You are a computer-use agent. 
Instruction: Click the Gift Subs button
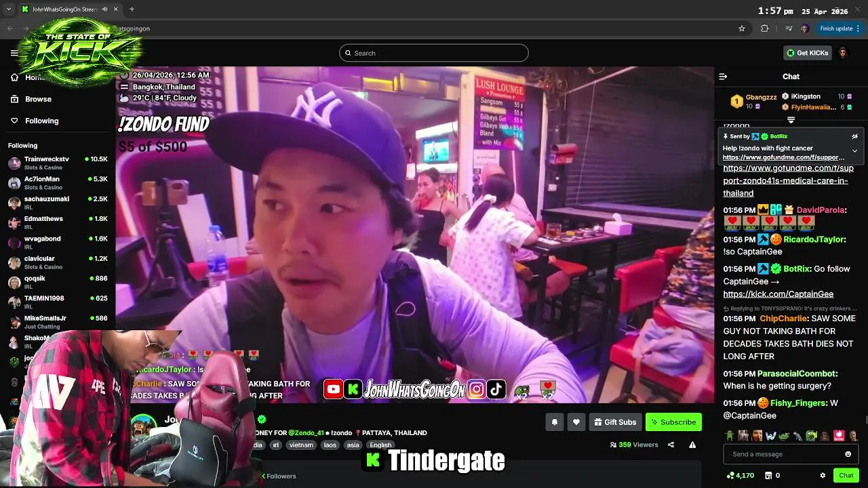tap(614, 422)
